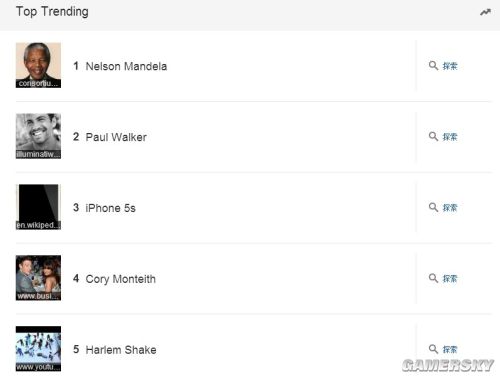Click the trending arrow icon in header
The height and width of the screenshot is (377, 500).
pos(485,12)
